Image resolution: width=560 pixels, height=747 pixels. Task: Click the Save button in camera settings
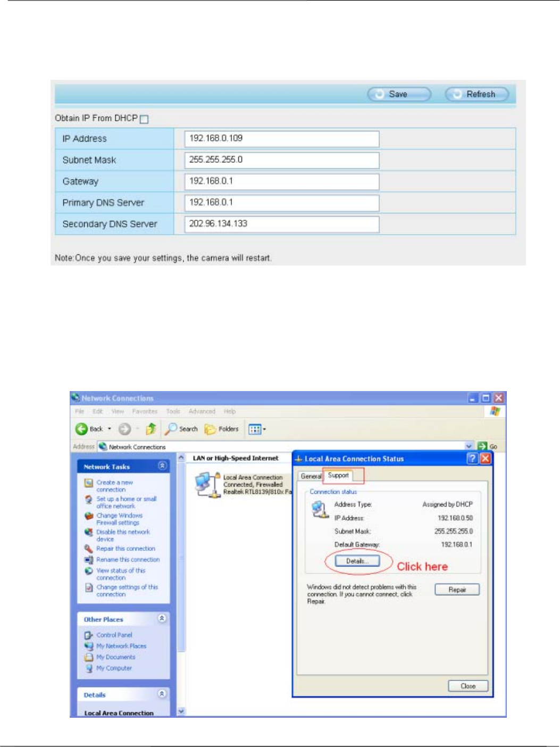399,94
